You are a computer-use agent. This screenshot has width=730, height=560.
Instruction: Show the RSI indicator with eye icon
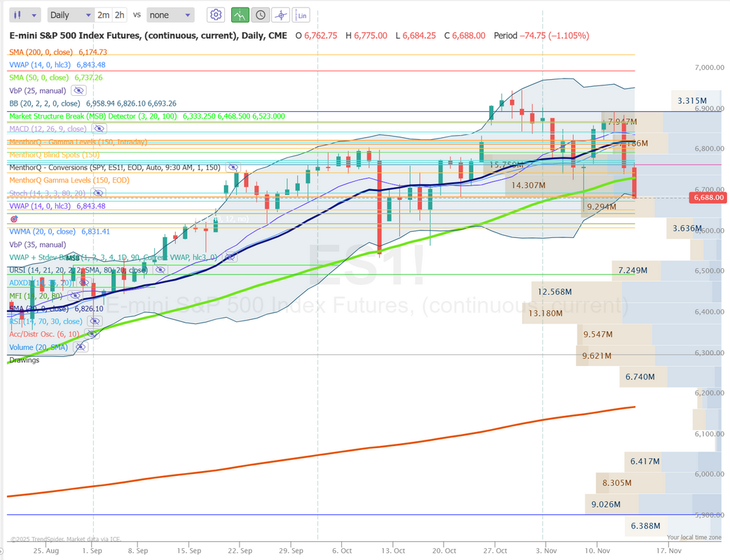click(x=95, y=321)
